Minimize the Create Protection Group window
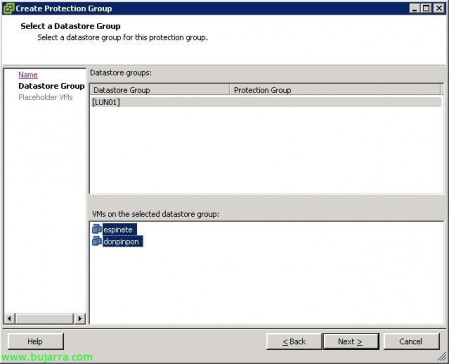This screenshot has height=364, width=449. coord(414,8)
